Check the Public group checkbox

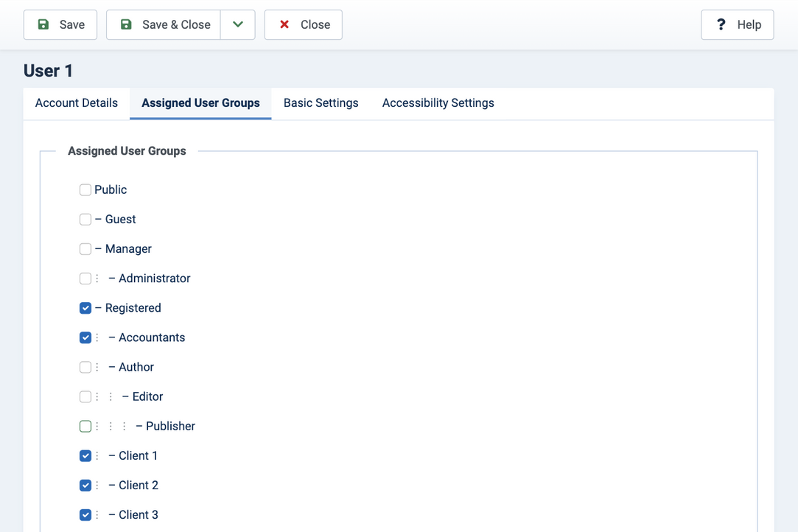[85, 190]
